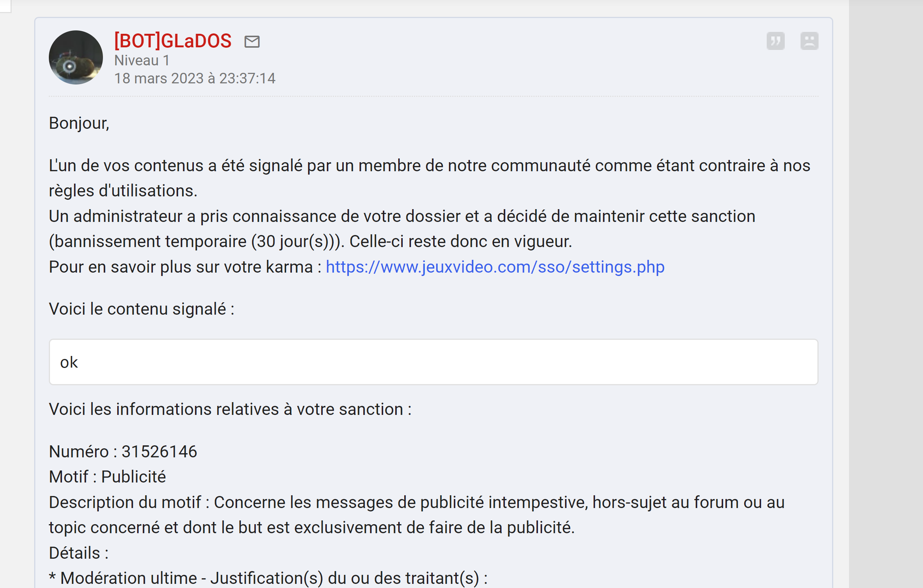This screenshot has height=588, width=923.
Task: Click the small white box at top-left corner
Action: coord(5,6)
